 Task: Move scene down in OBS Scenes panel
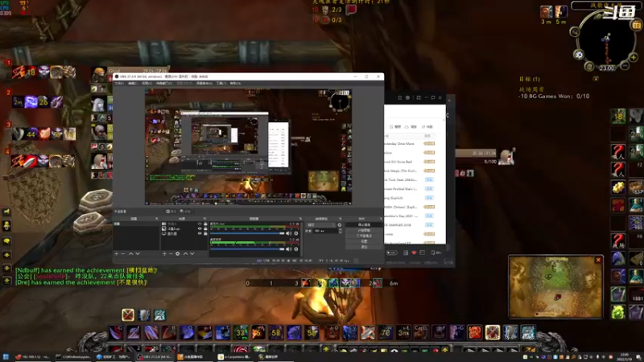point(138,253)
